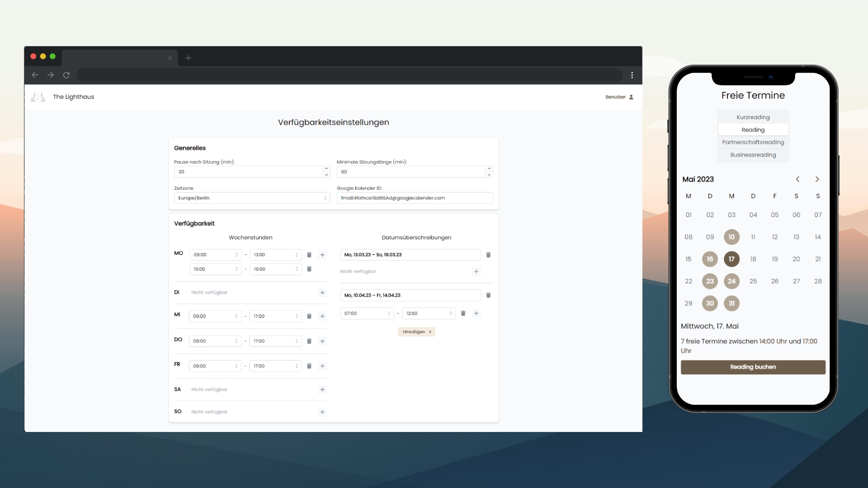Select date 24 in the mobile calendar
Viewport: 868px width, 488px height.
point(731,281)
